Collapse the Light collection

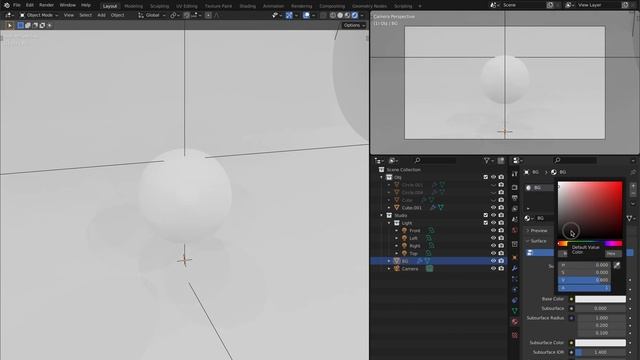click(389, 223)
